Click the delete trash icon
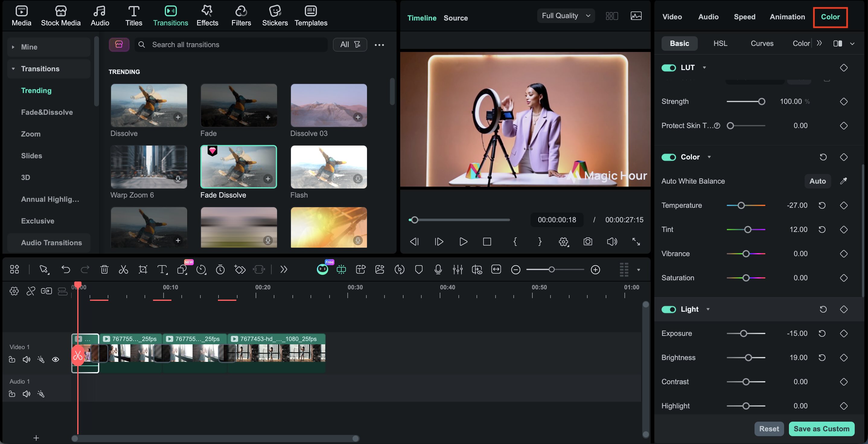Viewport: 868px width, 444px height. pyautogui.click(x=104, y=269)
